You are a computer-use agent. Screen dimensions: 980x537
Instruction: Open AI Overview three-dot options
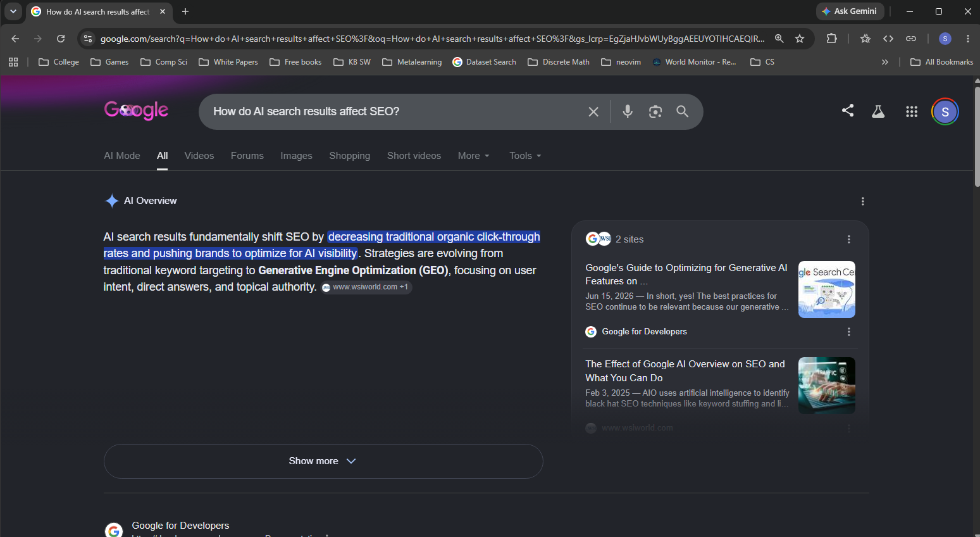coord(863,201)
